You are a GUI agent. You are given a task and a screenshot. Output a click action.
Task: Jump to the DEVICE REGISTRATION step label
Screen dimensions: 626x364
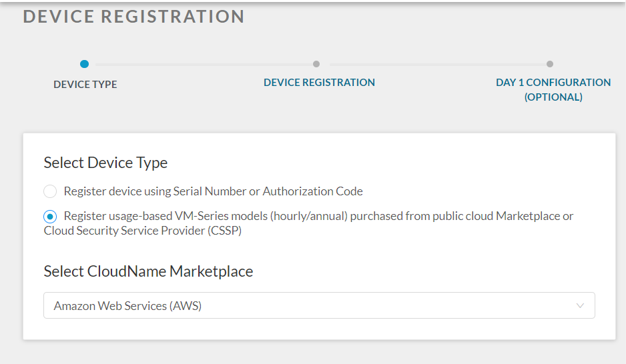pyautogui.click(x=319, y=83)
